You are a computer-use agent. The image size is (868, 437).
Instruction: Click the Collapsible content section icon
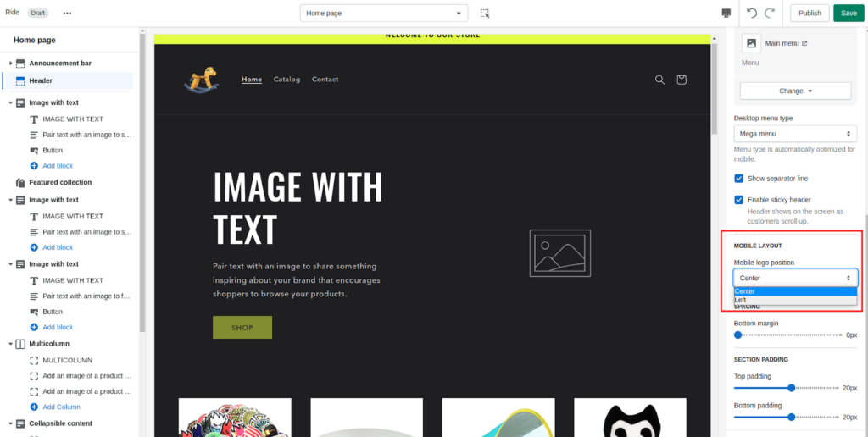coord(20,423)
